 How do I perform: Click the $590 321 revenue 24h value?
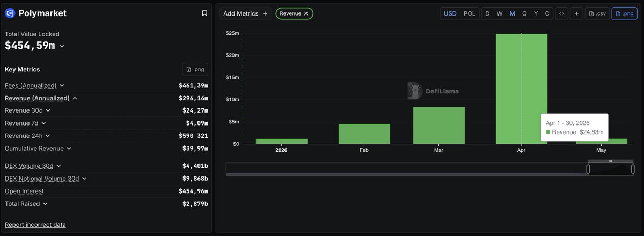tap(193, 136)
